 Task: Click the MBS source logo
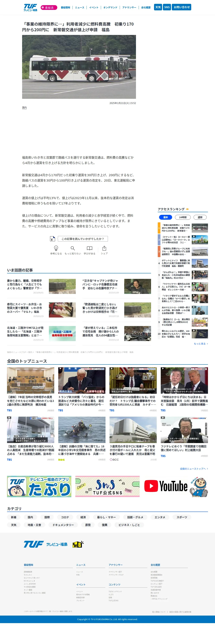click(x=61, y=459)
